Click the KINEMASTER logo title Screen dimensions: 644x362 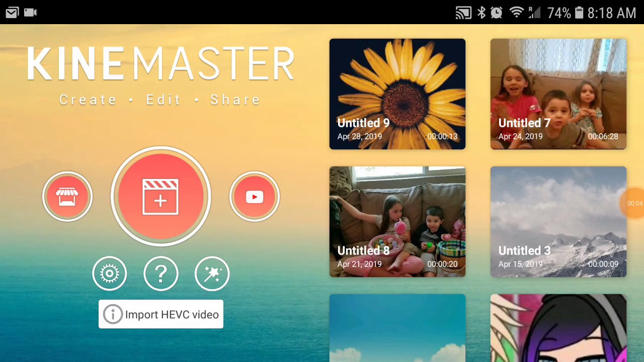pyautogui.click(x=160, y=64)
